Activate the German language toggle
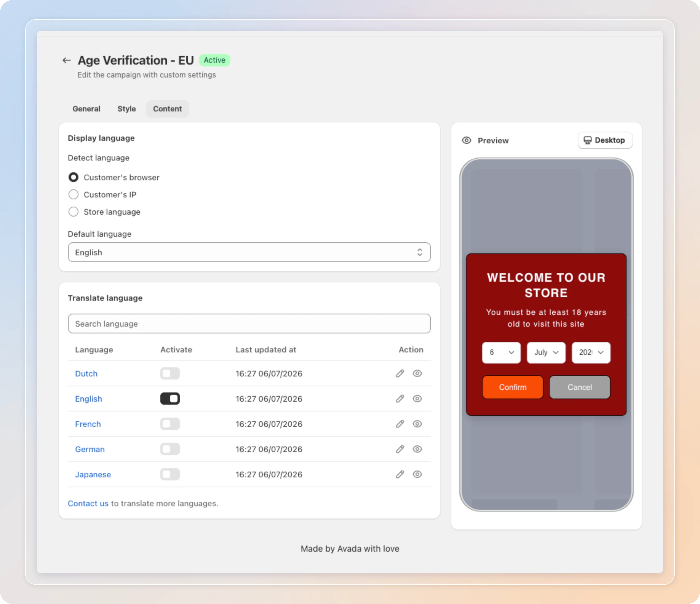This screenshot has width=700, height=604. (170, 449)
